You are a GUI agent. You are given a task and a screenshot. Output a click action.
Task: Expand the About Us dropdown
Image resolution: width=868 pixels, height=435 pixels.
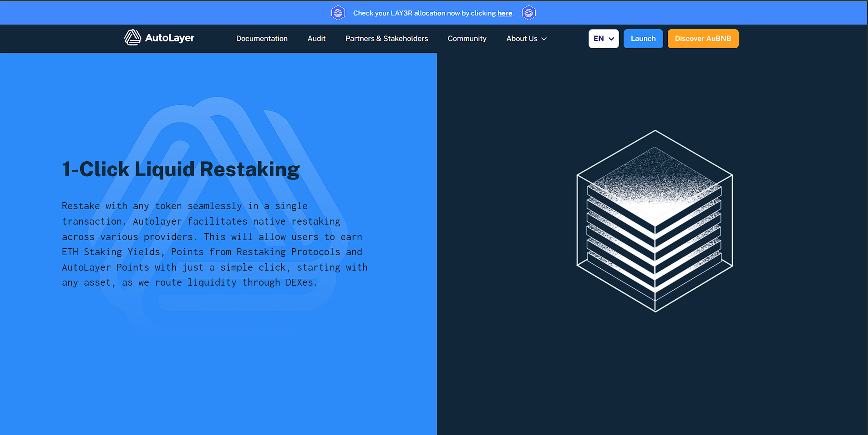point(526,39)
